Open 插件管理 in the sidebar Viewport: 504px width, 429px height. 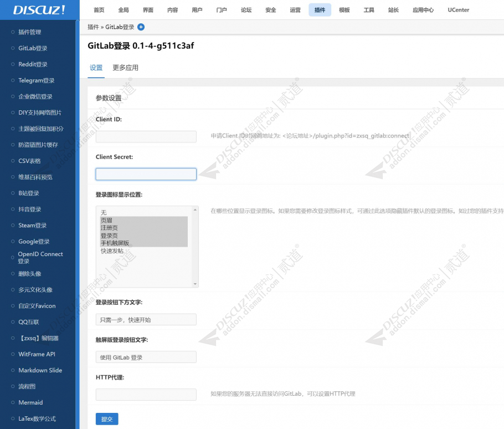click(x=29, y=32)
